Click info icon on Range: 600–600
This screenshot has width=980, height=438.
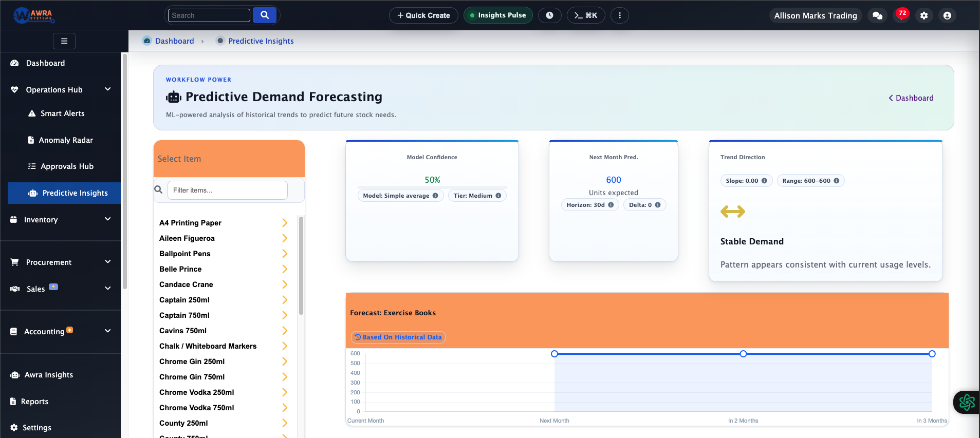click(x=837, y=181)
